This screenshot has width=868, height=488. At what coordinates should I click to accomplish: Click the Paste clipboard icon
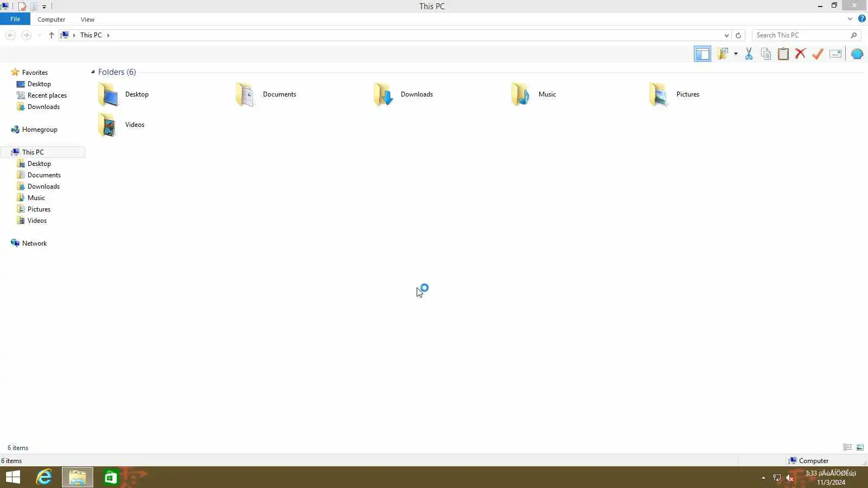point(783,54)
